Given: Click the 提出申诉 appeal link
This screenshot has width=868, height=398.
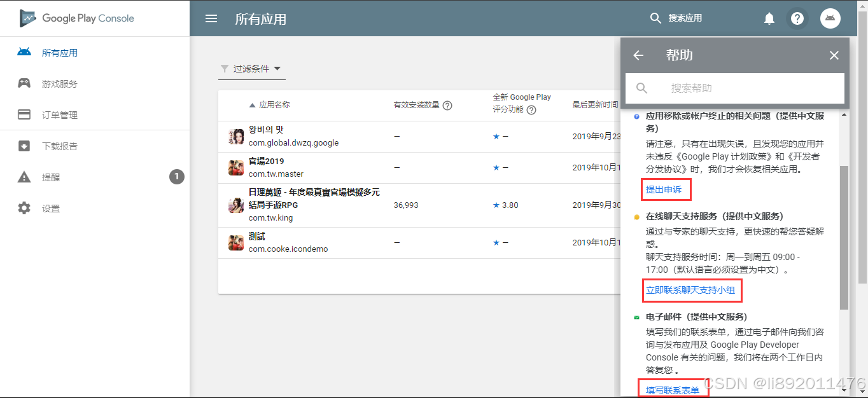Looking at the screenshot, I should [664, 189].
